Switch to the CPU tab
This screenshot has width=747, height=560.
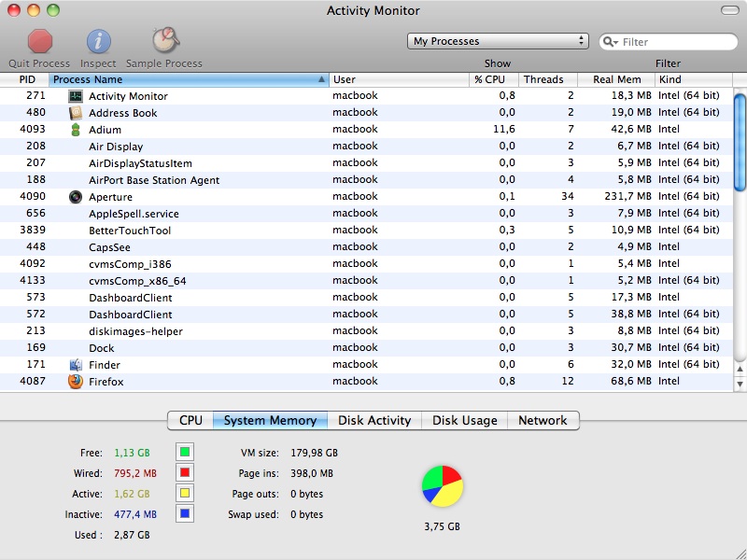tap(190, 421)
